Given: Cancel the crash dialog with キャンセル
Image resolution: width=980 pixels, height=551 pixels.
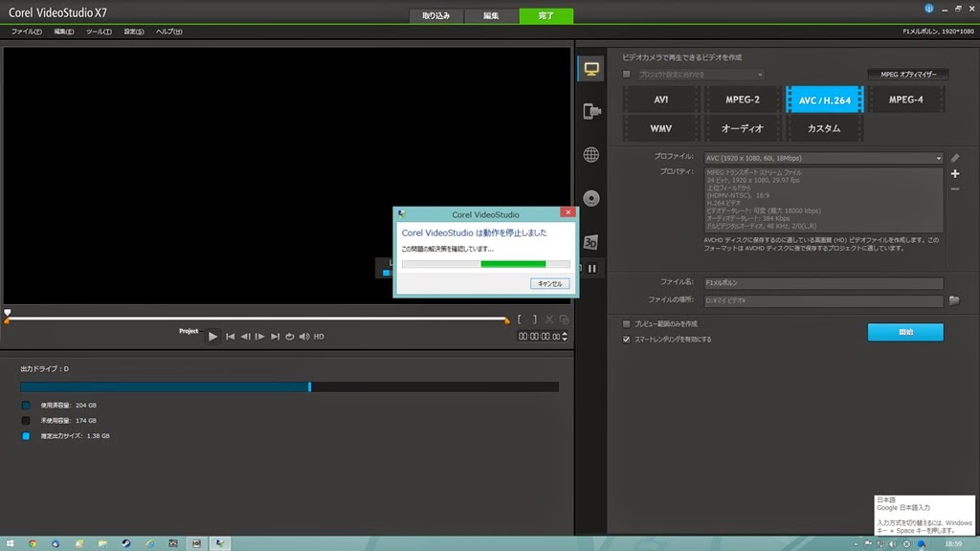Looking at the screenshot, I should (550, 283).
